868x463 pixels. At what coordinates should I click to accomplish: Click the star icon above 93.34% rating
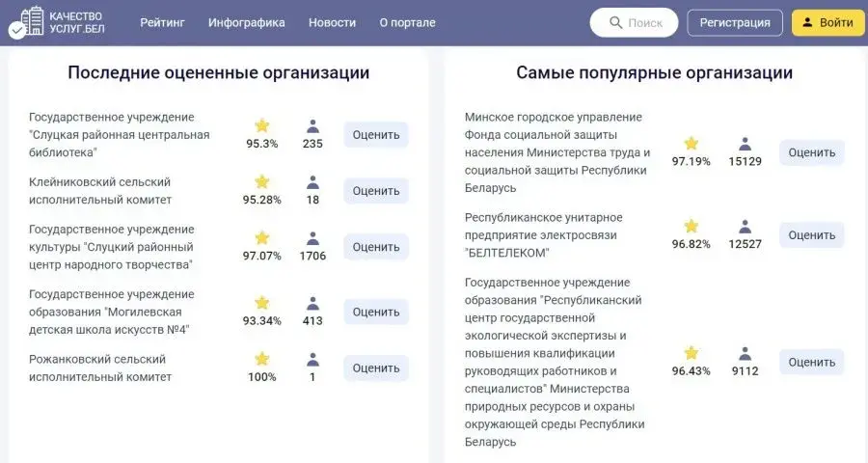point(262,303)
